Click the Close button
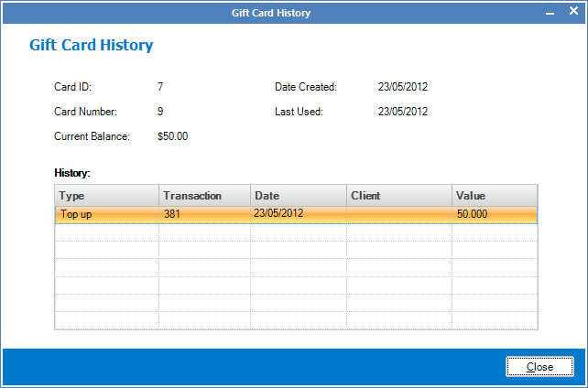This screenshot has width=588, height=388. [539, 366]
